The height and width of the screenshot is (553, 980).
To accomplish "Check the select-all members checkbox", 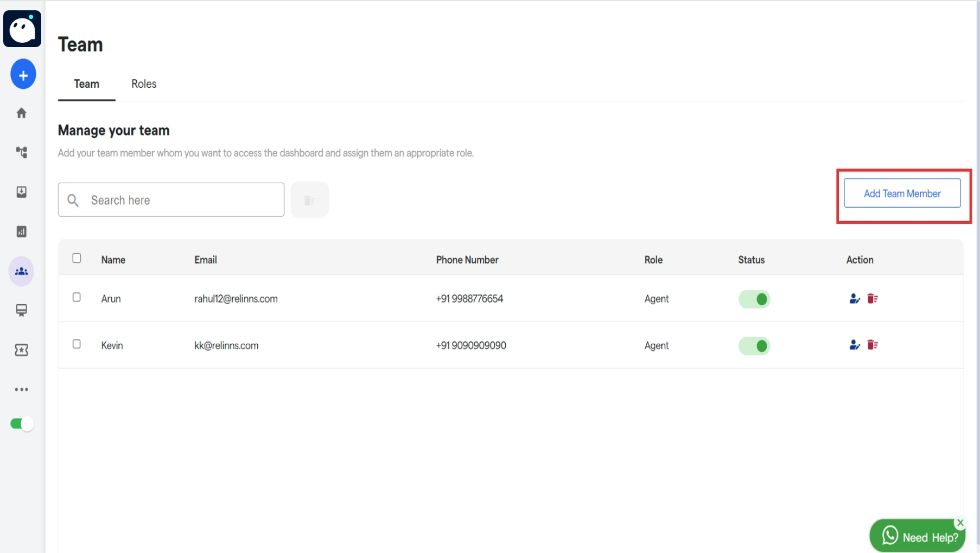I will click(77, 259).
